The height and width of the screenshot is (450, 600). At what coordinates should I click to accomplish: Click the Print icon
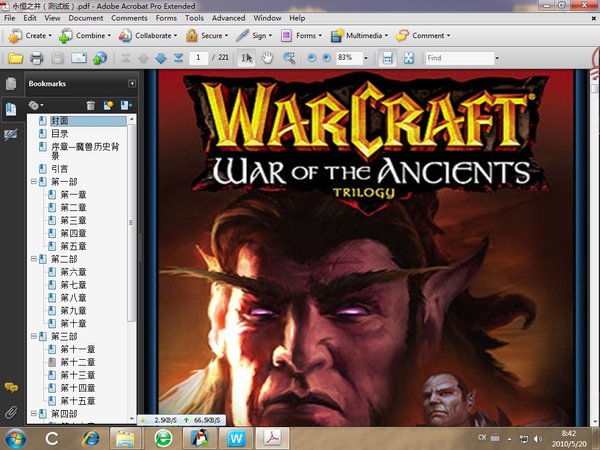pos(37,58)
